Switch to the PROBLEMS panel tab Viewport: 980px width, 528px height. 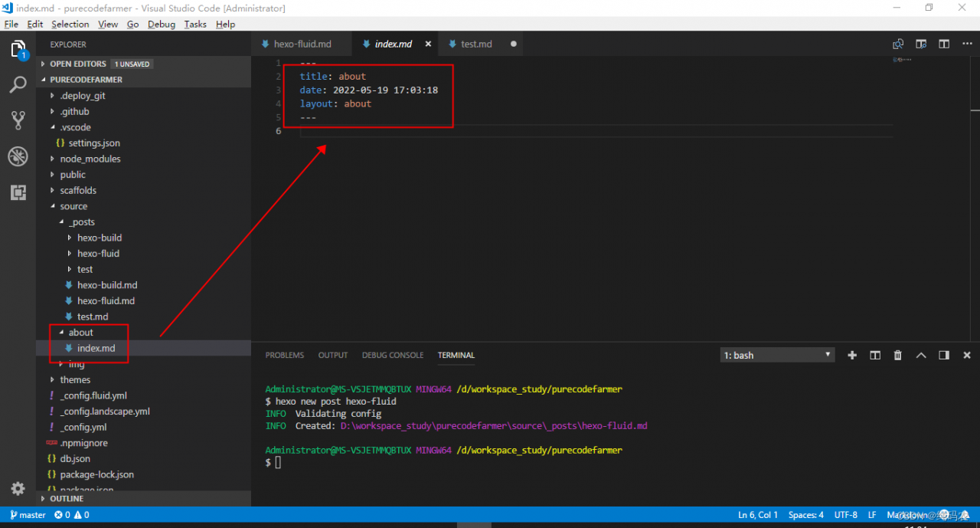(285, 356)
